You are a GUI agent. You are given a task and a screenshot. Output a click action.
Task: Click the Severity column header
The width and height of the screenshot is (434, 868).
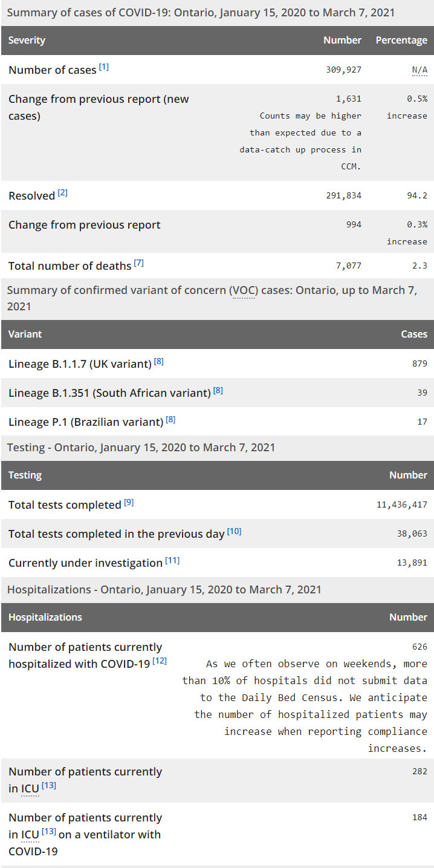(27, 41)
